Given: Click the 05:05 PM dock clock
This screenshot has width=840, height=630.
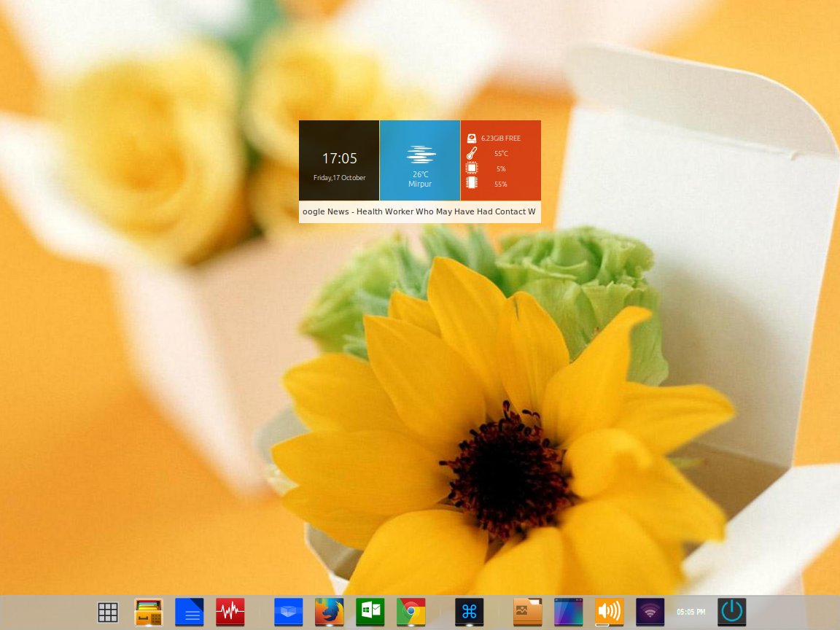Looking at the screenshot, I should click(691, 612).
